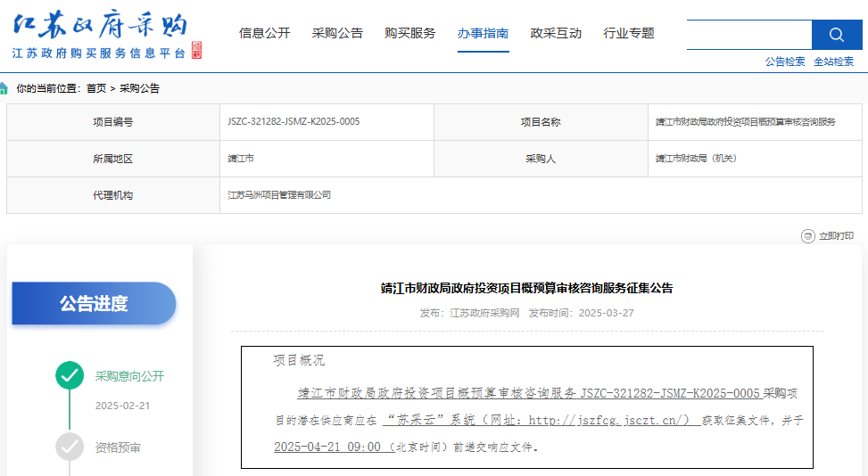The height and width of the screenshot is (476, 868).
Task: Click the 立即打印 print link
Action: [836, 236]
